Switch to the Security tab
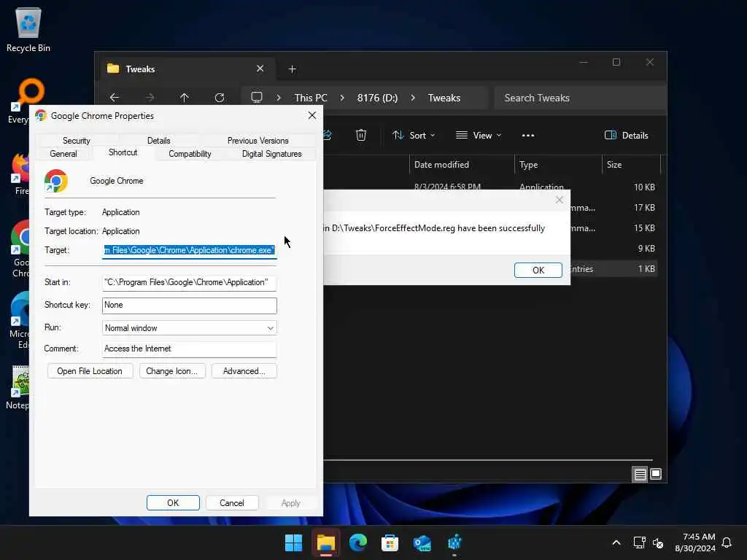 (76, 141)
